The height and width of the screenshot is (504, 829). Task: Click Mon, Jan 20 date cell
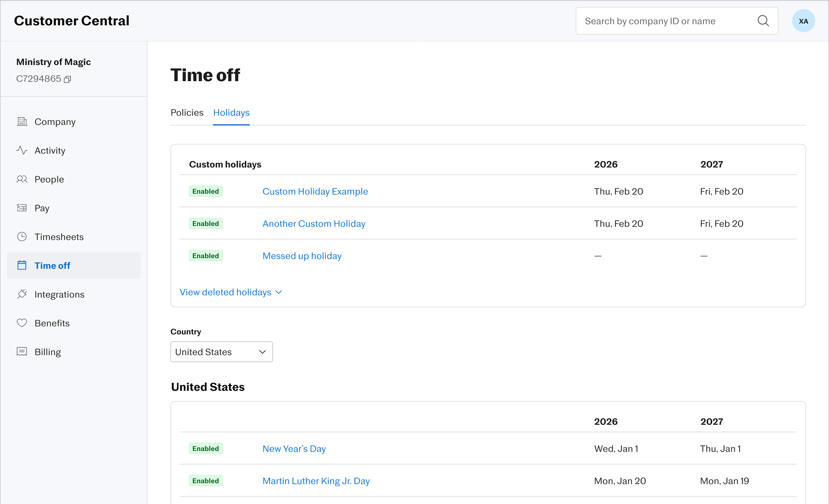coord(620,481)
